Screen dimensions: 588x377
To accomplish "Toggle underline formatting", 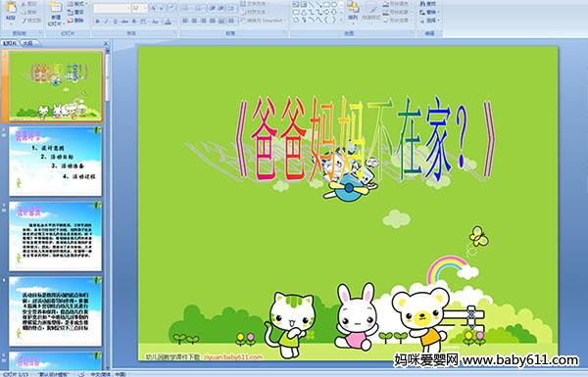I will click(x=115, y=22).
